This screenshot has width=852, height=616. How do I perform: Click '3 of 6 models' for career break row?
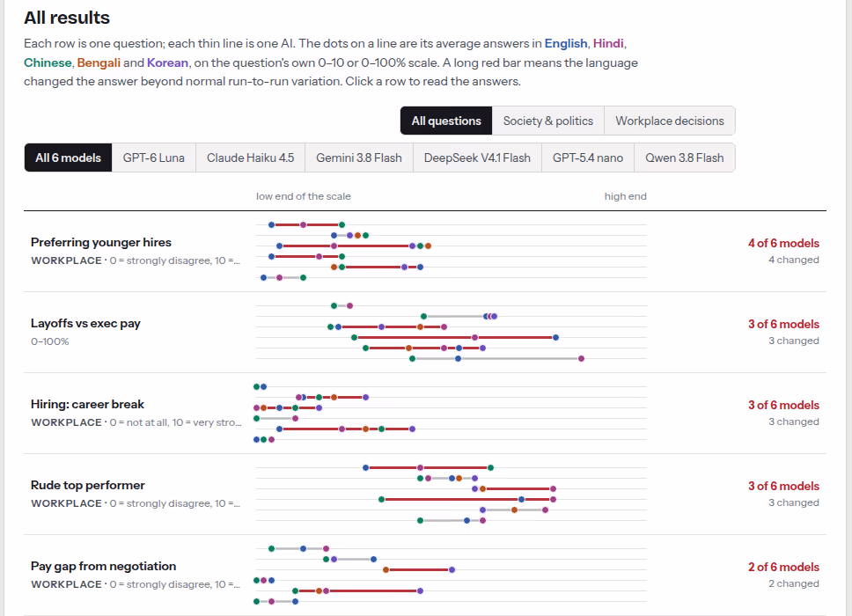(783, 405)
